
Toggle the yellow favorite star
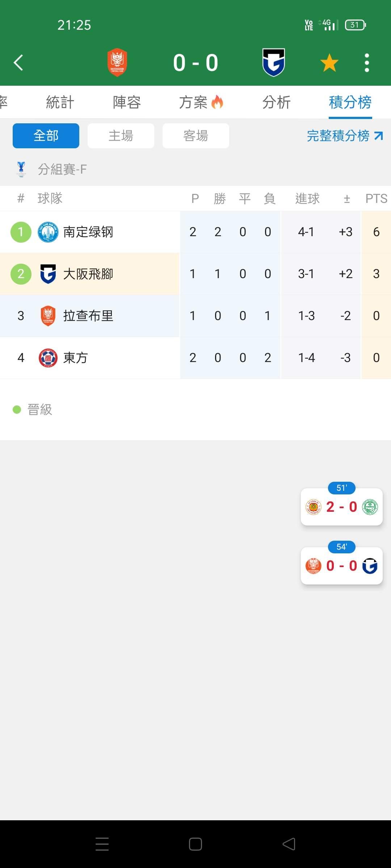pos(329,63)
